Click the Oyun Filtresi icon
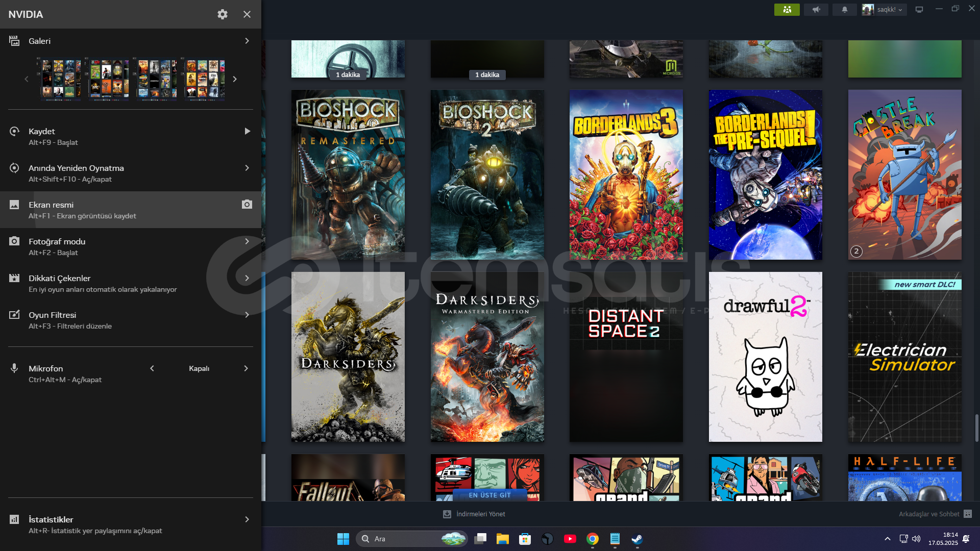 14,315
